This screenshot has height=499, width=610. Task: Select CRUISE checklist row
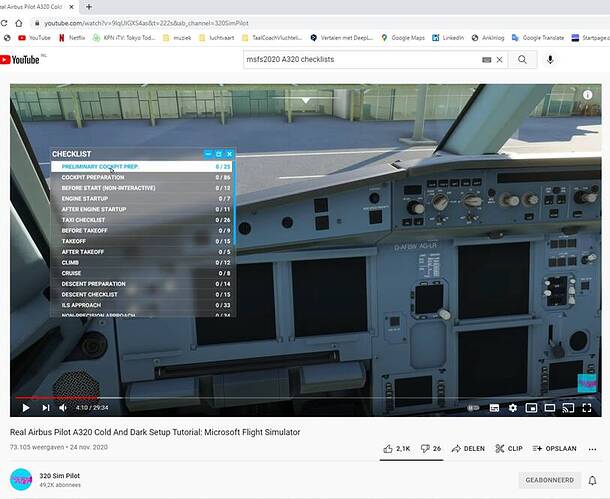tap(142, 273)
